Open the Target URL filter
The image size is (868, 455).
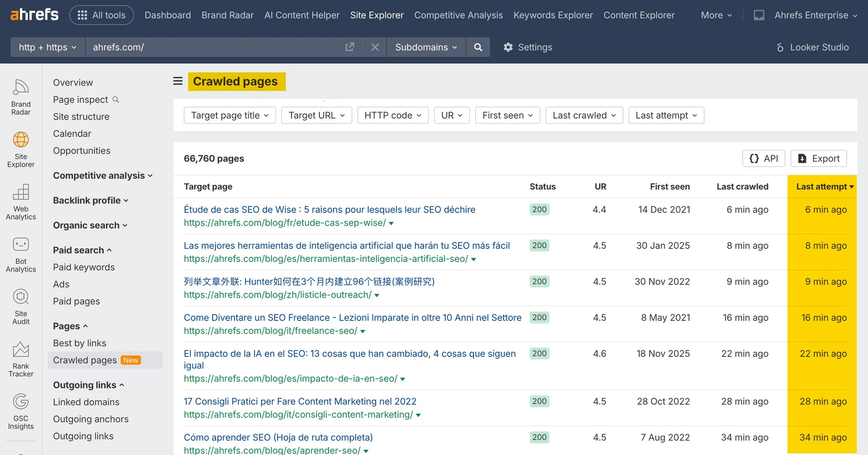[x=316, y=115]
